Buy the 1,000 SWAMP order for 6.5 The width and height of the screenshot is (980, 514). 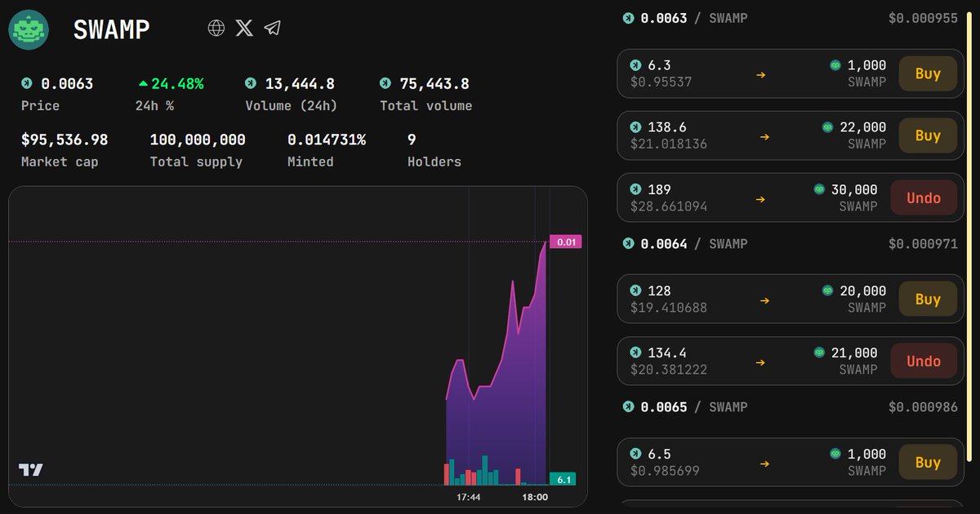(928, 462)
